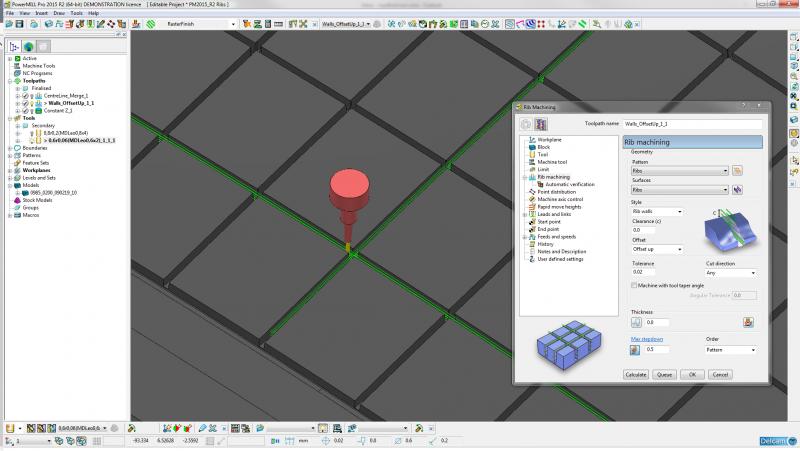
Task: Click the Clearance (c) value field
Action: [643, 230]
